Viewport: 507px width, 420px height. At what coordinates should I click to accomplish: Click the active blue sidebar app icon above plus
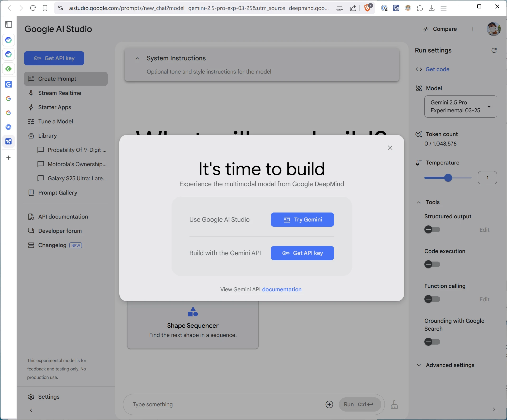(8, 142)
